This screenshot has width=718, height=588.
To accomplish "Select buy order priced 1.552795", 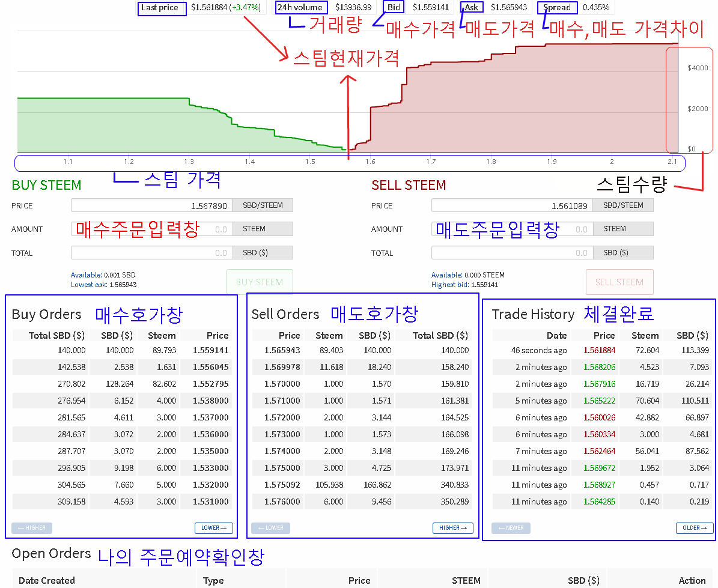I will point(122,384).
